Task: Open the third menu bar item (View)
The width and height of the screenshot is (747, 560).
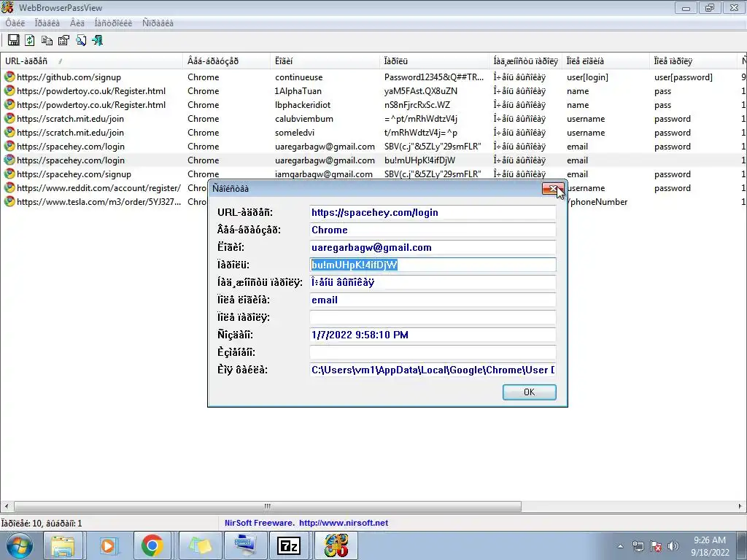Action: click(x=77, y=23)
